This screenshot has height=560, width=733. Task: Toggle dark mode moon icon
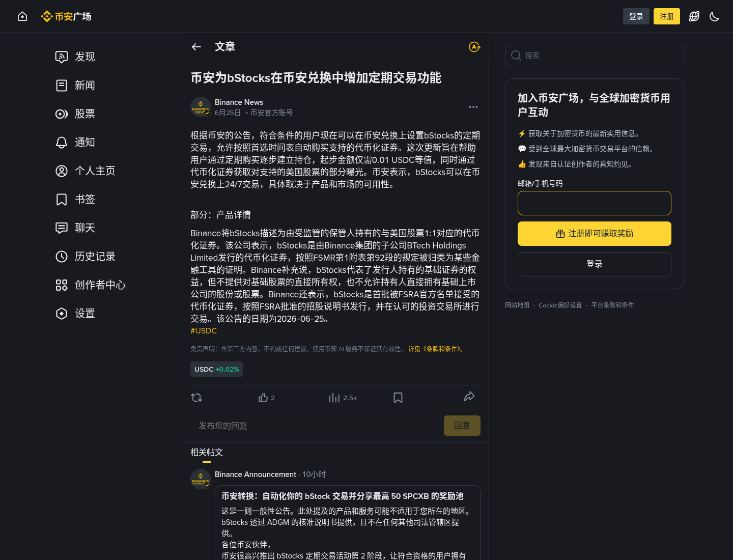tap(715, 16)
